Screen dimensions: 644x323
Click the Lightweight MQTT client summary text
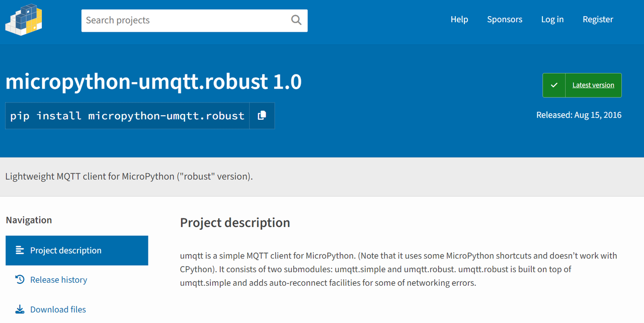[129, 177]
